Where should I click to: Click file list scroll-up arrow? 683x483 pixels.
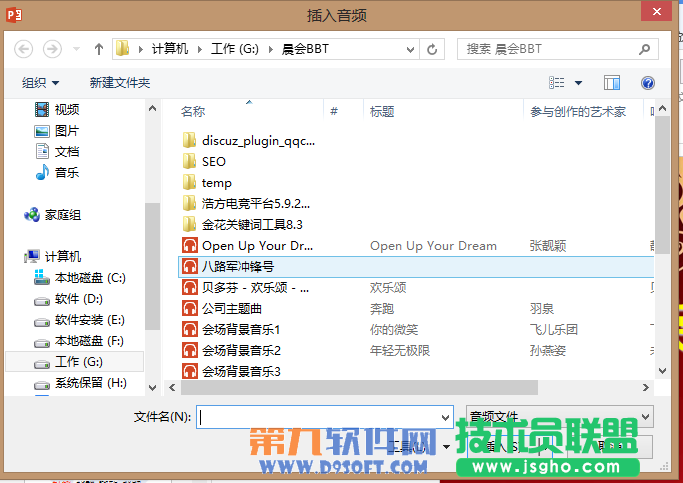(x=663, y=108)
